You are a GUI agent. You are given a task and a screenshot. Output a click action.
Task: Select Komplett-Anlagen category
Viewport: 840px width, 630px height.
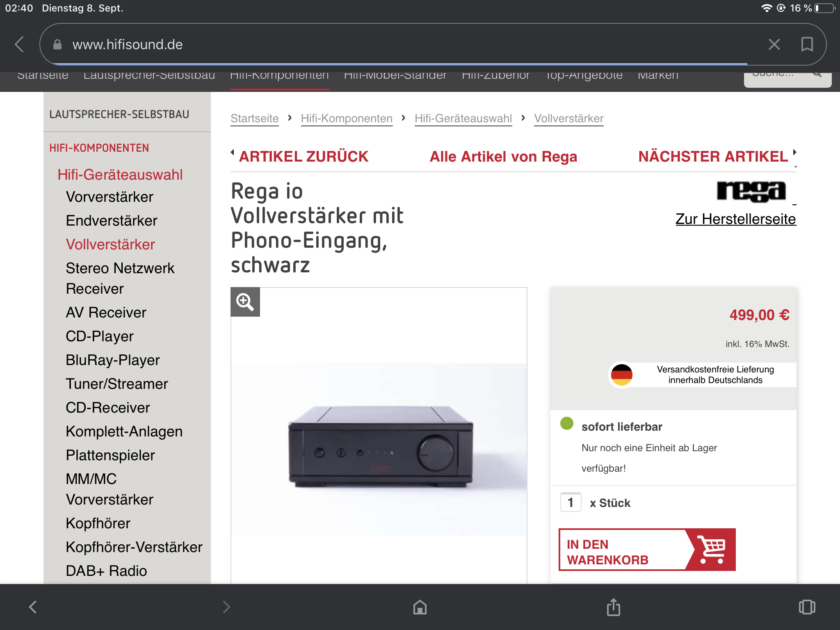(124, 431)
